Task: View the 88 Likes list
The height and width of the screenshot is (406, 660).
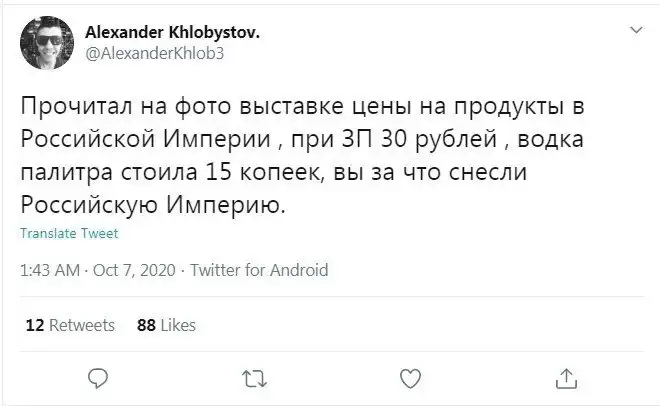Action: 166,325
